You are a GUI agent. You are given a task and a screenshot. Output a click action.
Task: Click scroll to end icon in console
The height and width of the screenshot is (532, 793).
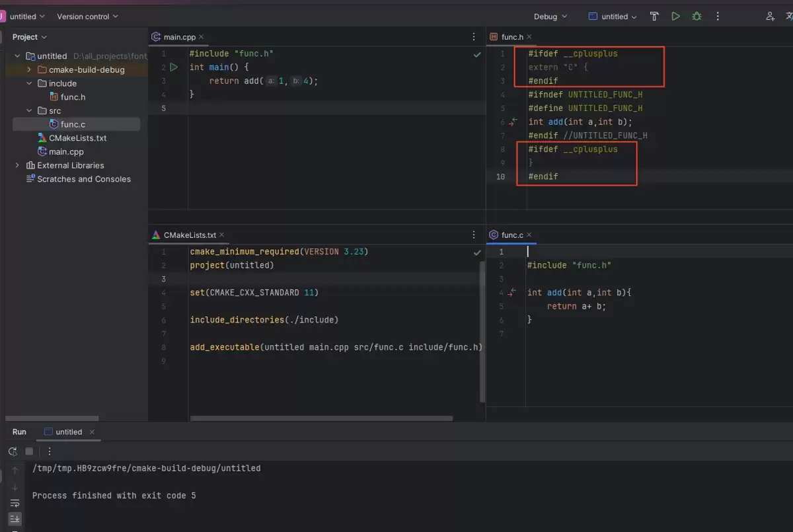15,519
